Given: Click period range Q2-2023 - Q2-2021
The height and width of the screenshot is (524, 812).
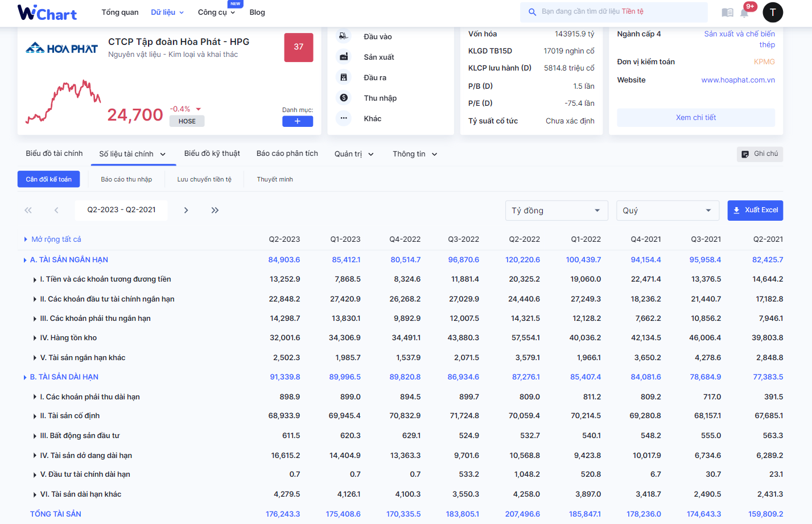Looking at the screenshot, I should coord(121,210).
